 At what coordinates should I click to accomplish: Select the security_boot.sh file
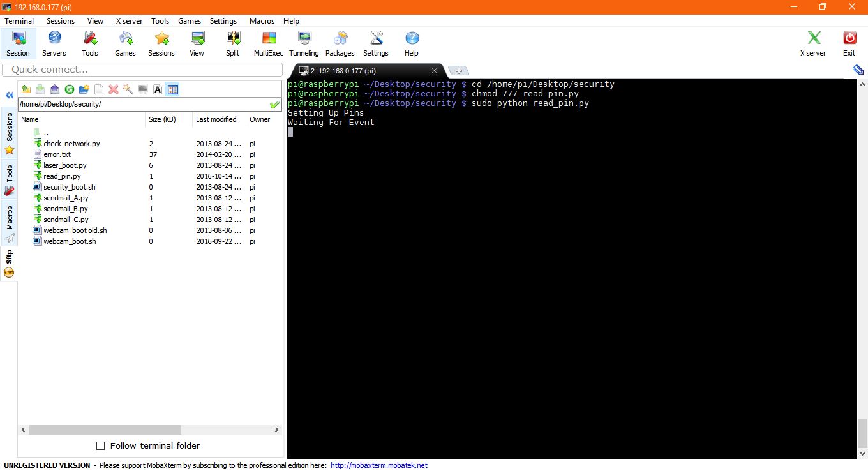pyautogui.click(x=70, y=187)
